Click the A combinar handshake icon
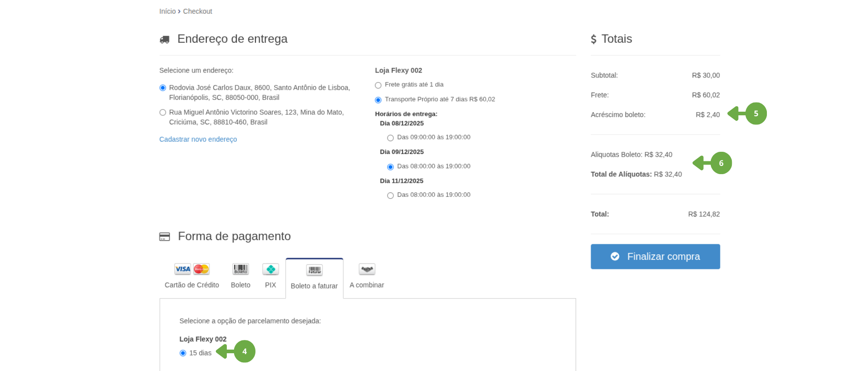The image size is (868, 371). (x=367, y=269)
